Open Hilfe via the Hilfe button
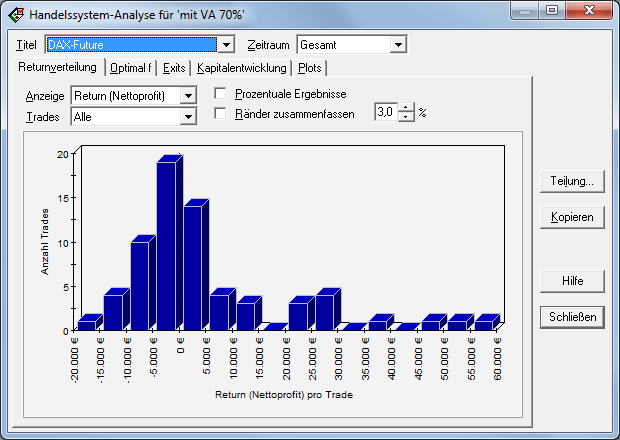This screenshot has height=440, width=620. [572, 281]
